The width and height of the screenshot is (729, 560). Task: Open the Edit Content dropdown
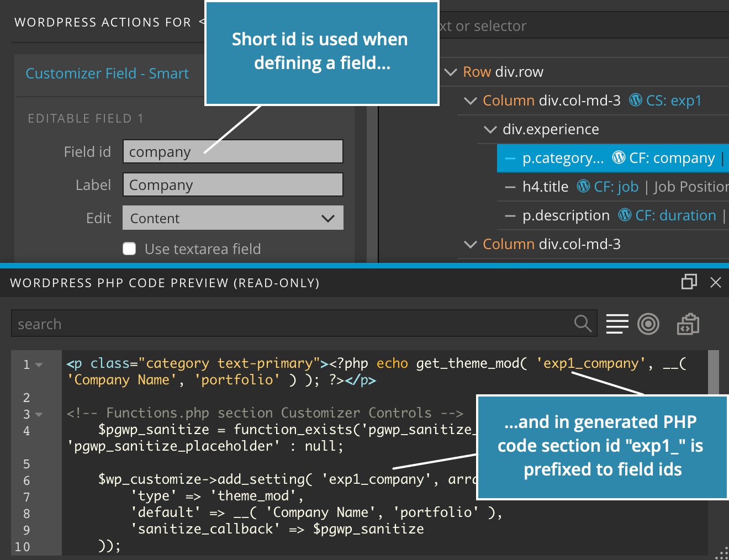(x=233, y=218)
